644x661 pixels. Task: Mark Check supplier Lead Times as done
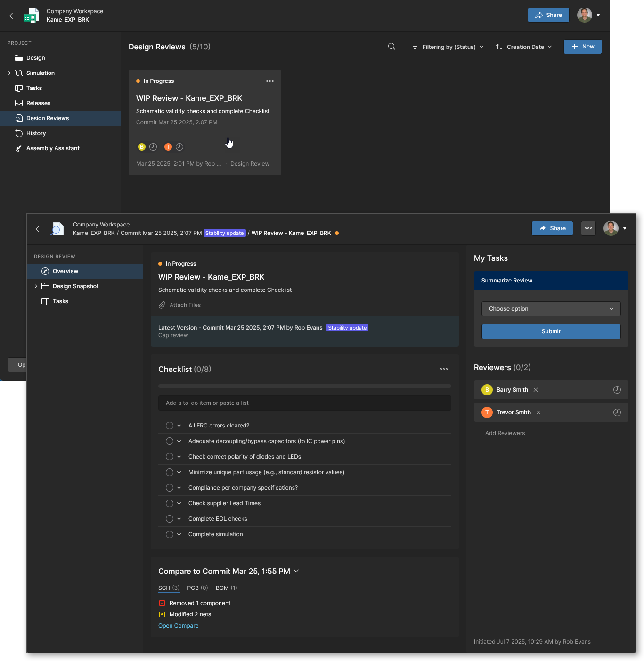point(170,503)
